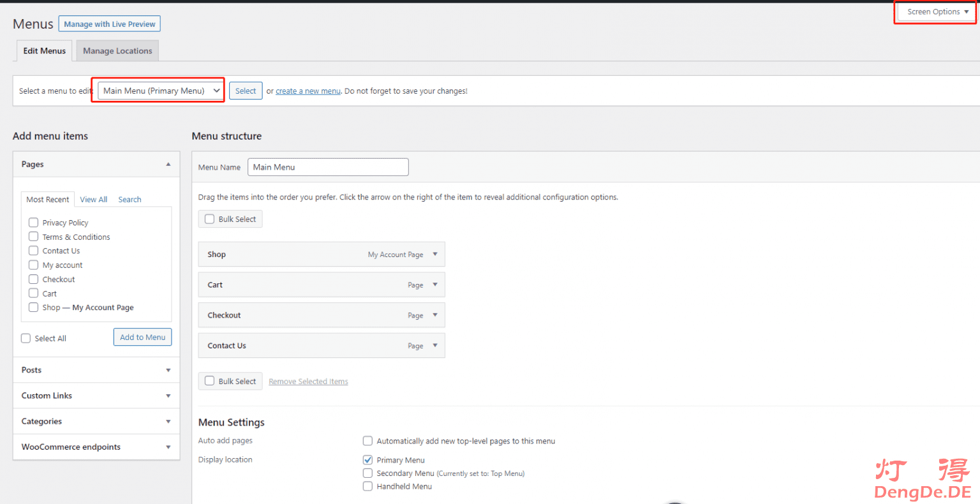Expand the Contact Us menu item arrow
This screenshot has width=980, height=504.
(435, 346)
